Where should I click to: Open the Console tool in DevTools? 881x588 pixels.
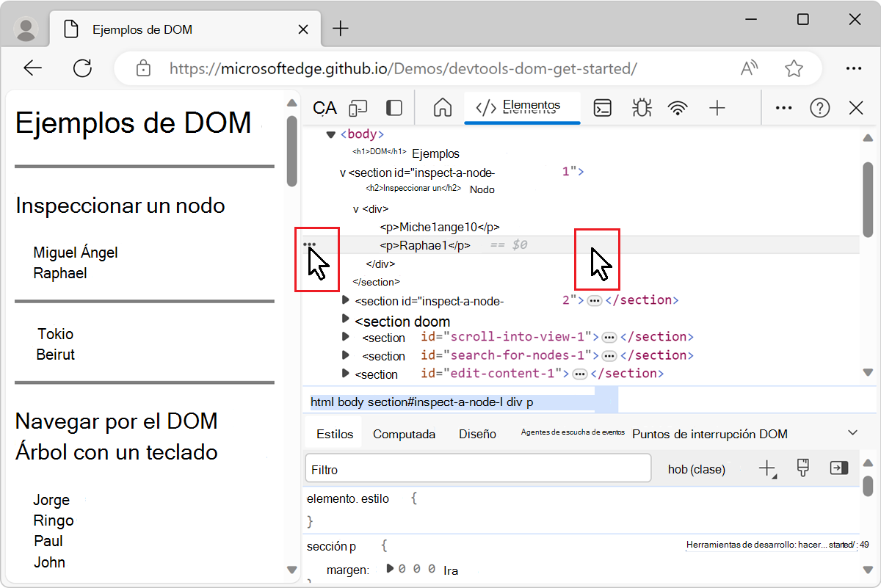[x=603, y=107]
